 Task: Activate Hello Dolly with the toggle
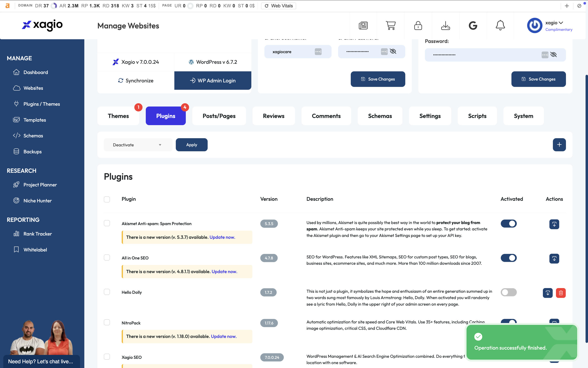point(509,292)
